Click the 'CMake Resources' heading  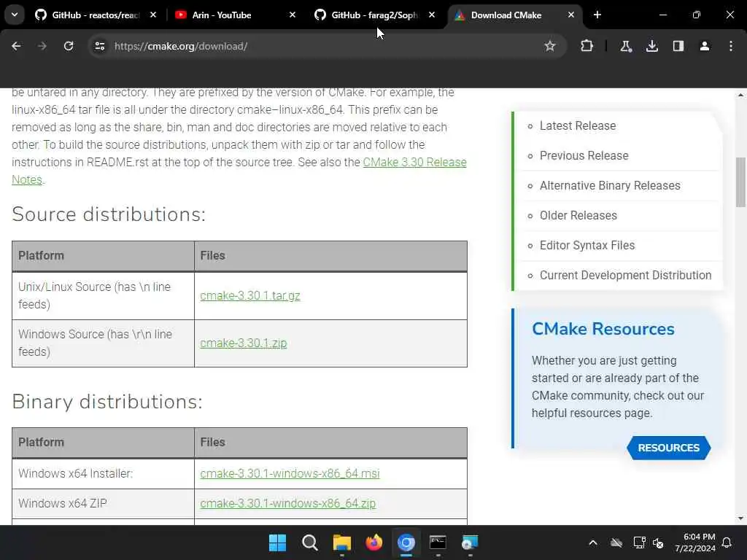pyautogui.click(x=603, y=329)
